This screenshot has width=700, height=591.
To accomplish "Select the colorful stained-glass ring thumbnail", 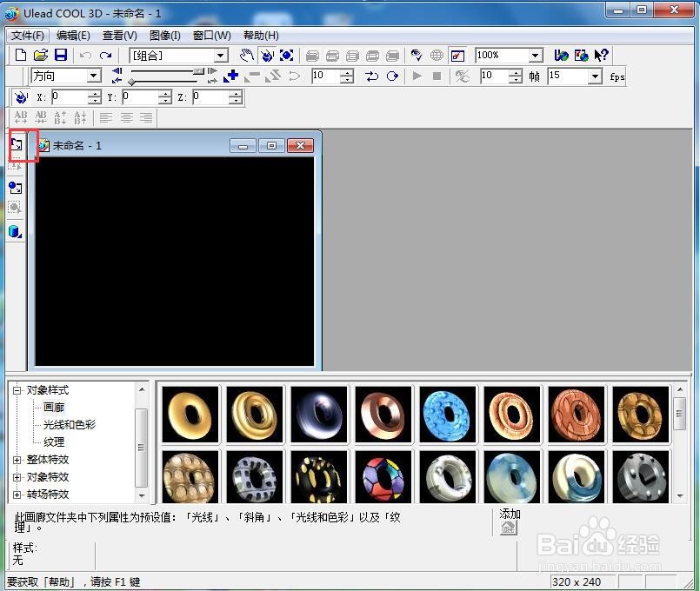I will [383, 477].
